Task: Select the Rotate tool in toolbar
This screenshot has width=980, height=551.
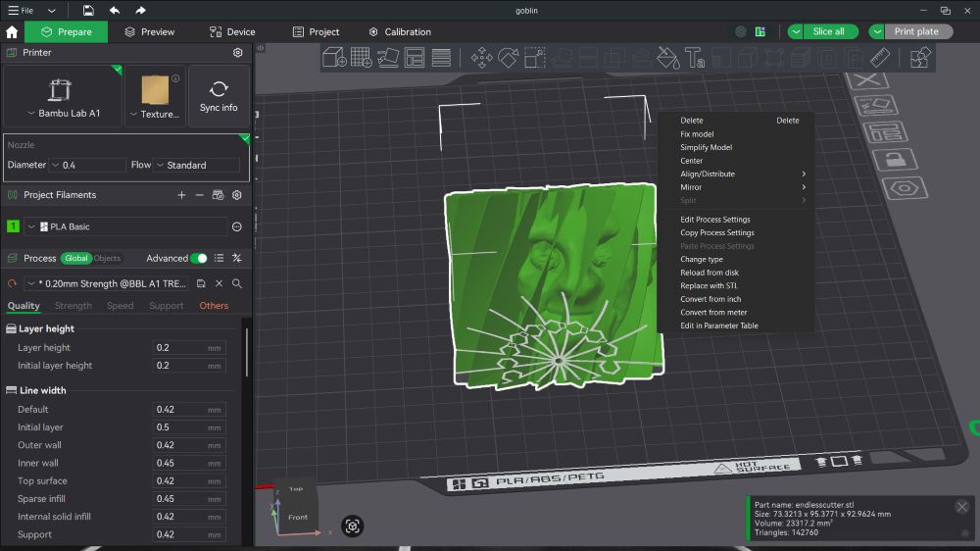Action: [x=508, y=58]
